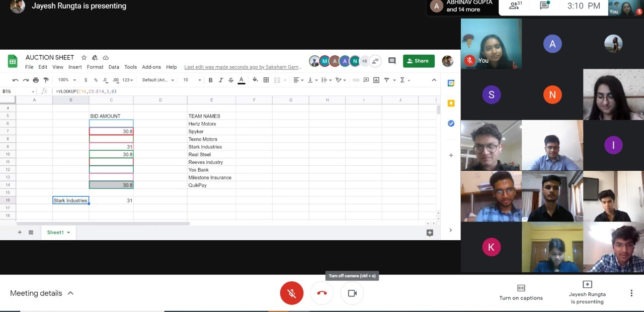Screen dimensions: 644x312
Task: Click the green Share button
Action: click(419, 61)
